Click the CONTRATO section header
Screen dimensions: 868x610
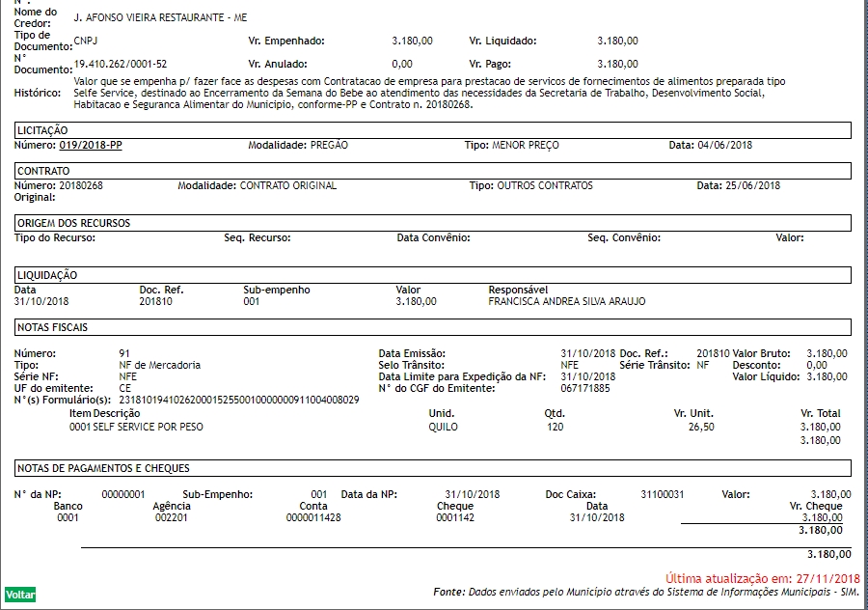[x=433, y=171]
